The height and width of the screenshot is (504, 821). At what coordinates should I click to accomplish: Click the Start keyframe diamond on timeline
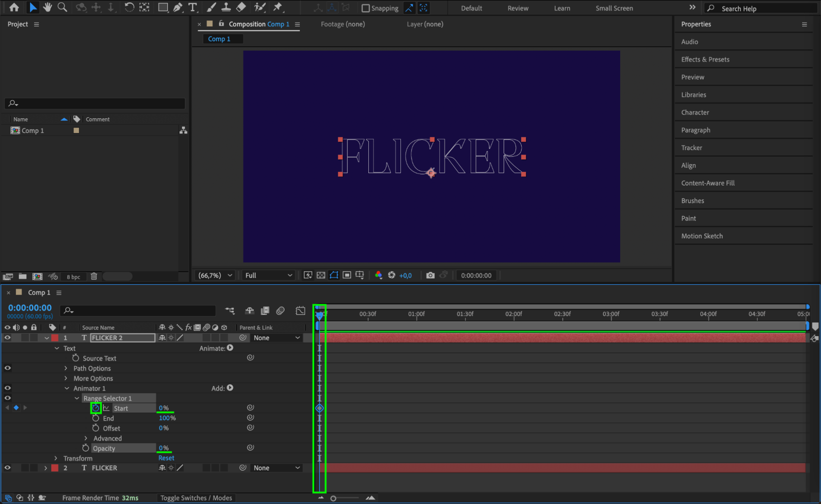pos(320,408)
